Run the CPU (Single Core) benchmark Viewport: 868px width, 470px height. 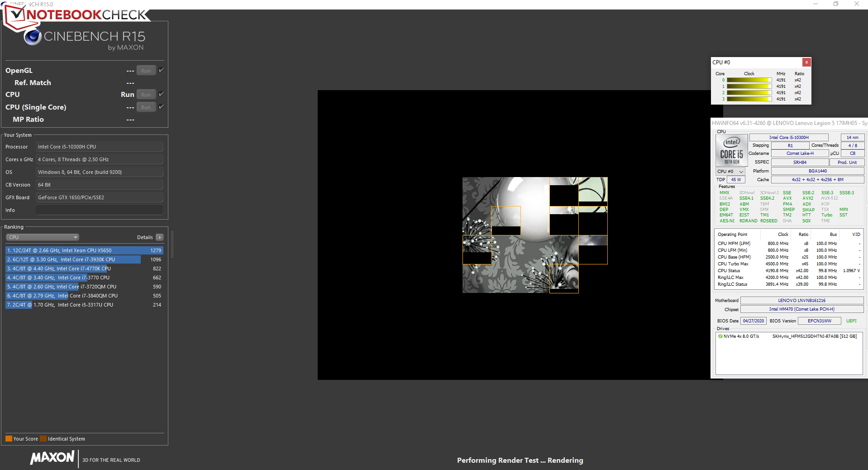click(146, 107)
